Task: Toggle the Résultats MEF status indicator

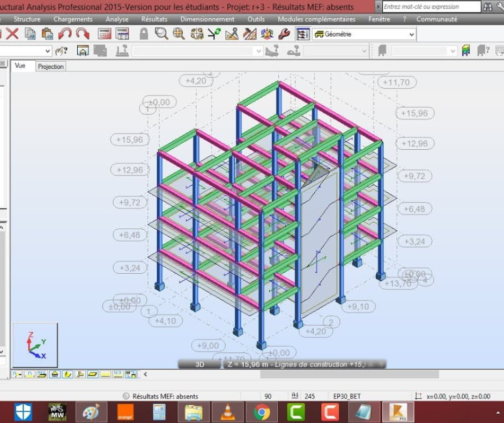Action: point(126,396)
